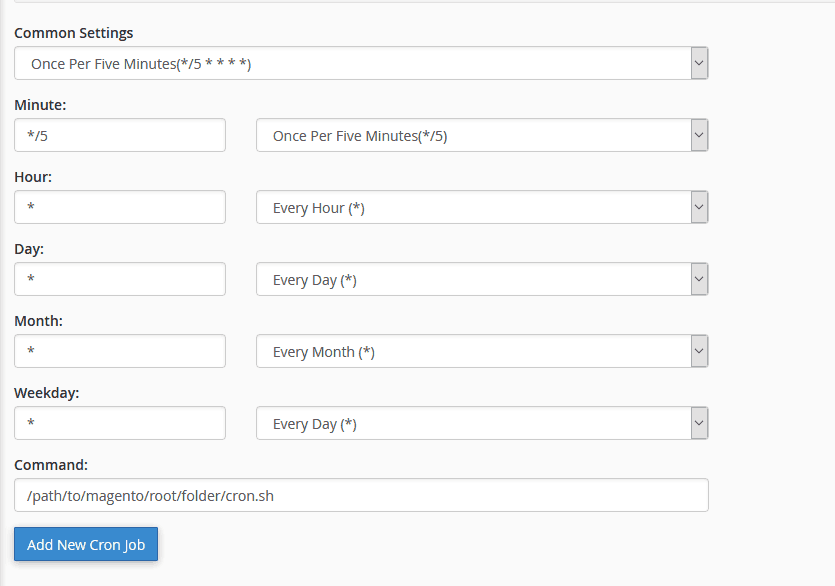Viewport: 835px width, 586px height.
Task: Click the Month input field
Action: click(x=119, y=351)
